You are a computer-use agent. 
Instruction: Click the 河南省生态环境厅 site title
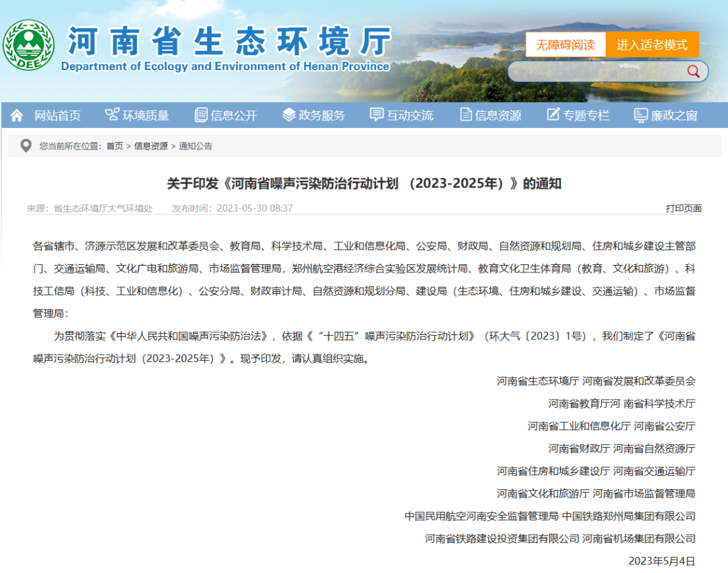coord(229,41)
